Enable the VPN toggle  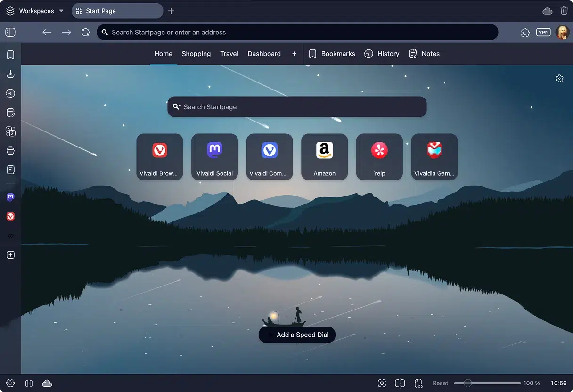[x=543, y=32]
